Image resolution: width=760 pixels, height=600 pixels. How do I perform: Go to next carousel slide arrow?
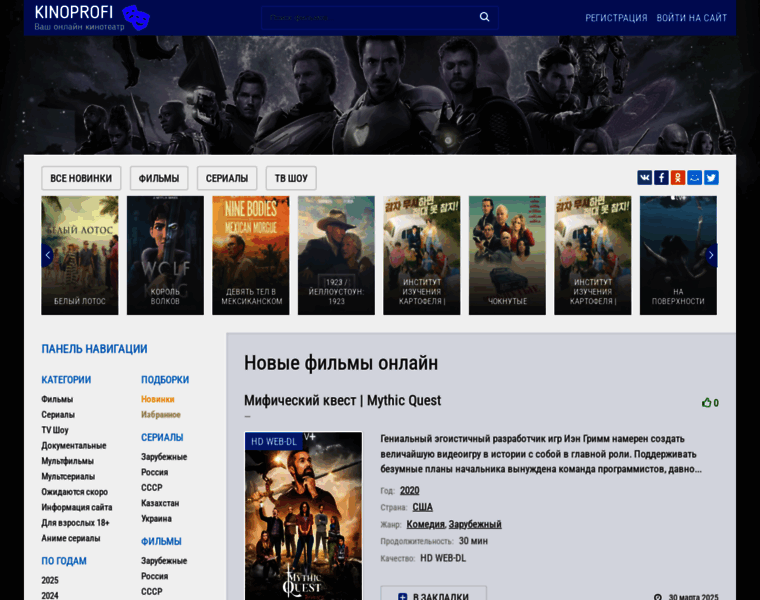(711, 255)
